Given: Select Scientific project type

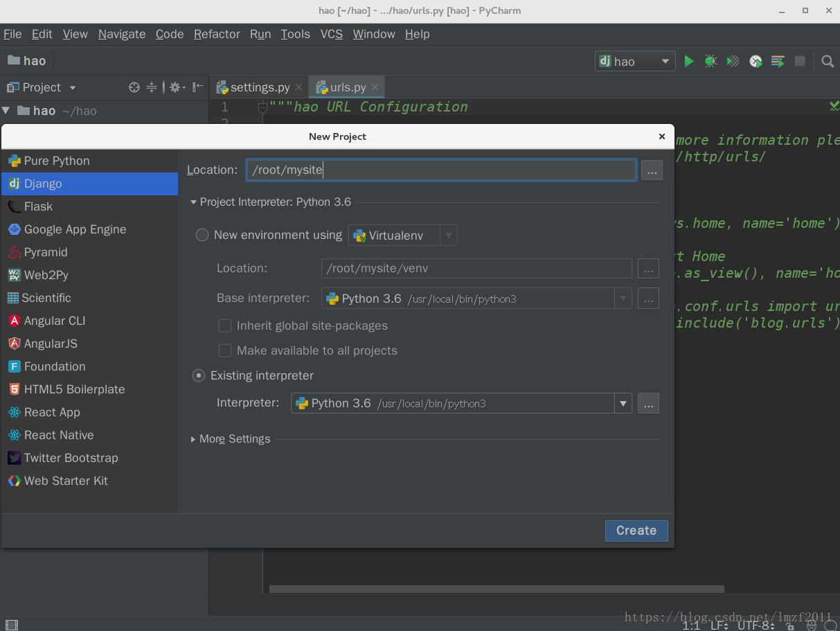Looking at the screenshot, I should pyautogui.click(x=89, y=298).
